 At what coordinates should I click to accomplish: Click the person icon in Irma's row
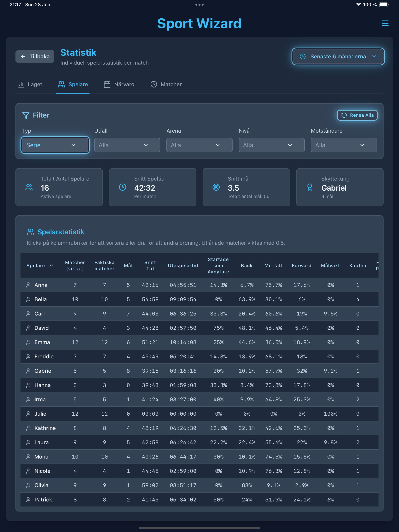click(x=28, y=400)
